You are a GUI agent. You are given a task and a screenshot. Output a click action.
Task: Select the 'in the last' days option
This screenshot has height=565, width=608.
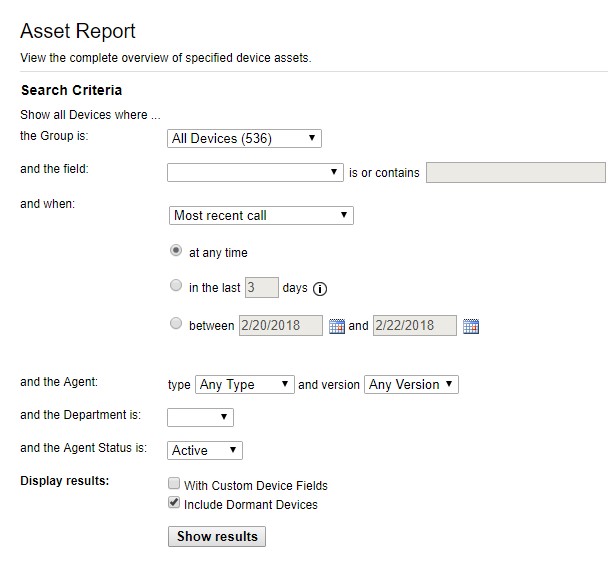point(177,287)
